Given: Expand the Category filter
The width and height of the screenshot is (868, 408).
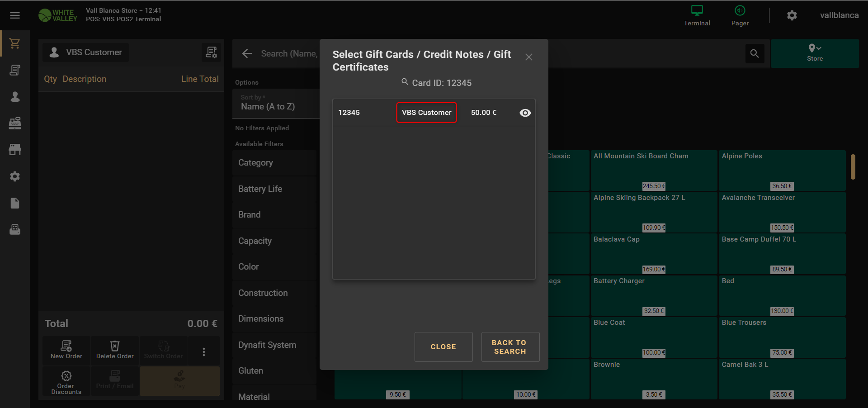Looking at the screenshot, I should pos(275,163).
